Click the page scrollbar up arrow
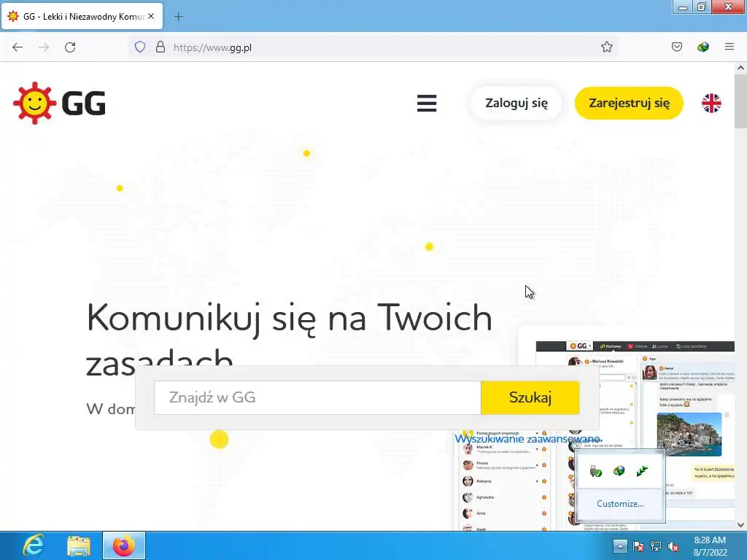The height and width of the screenshot is (560, 747). tap(741, 68)
